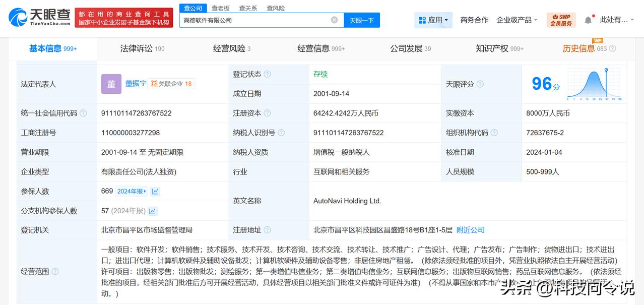Open the 应用 dropdown
This screenshot has width=644, height=305.
(x=433, y=20)
